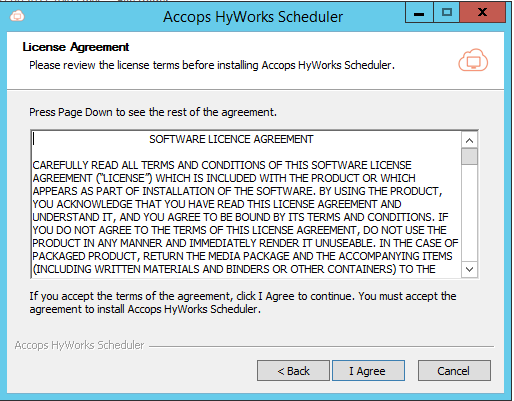This screenshot has height=401, width=514.
Task: Click the Accops HyWorks Scheduler title bar text
Action: pyautogui.click(x=253, y=17)
